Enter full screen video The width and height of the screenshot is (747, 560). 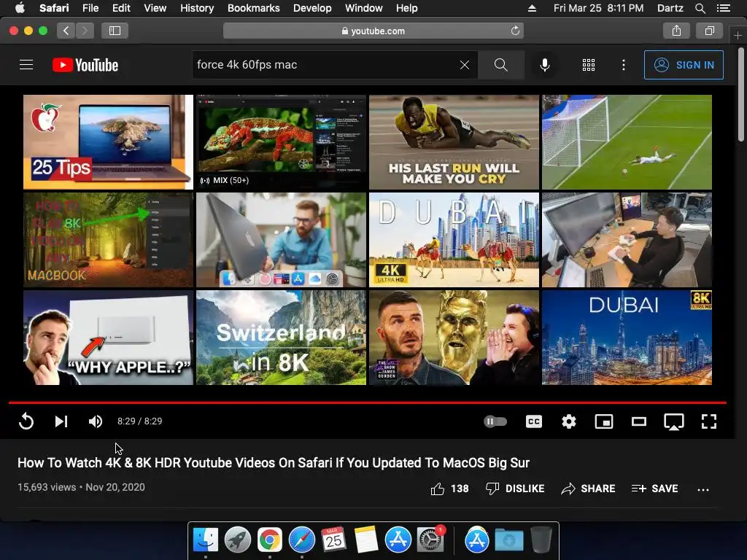tap(709, 421)
